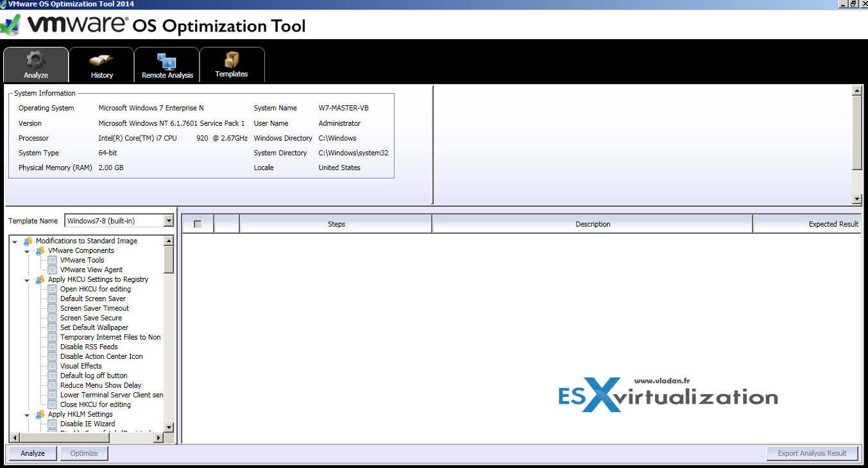This screenshot has height=468, width=868.
Task: Open the Template Name dropdown
Action: pos(169,221)
